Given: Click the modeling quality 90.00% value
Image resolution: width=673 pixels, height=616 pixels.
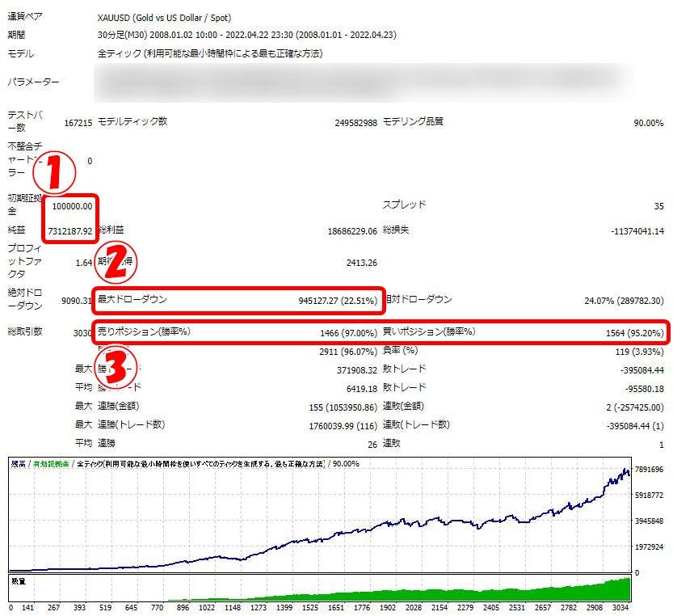Looking at the screenshot, I should [x=648, y=123].
